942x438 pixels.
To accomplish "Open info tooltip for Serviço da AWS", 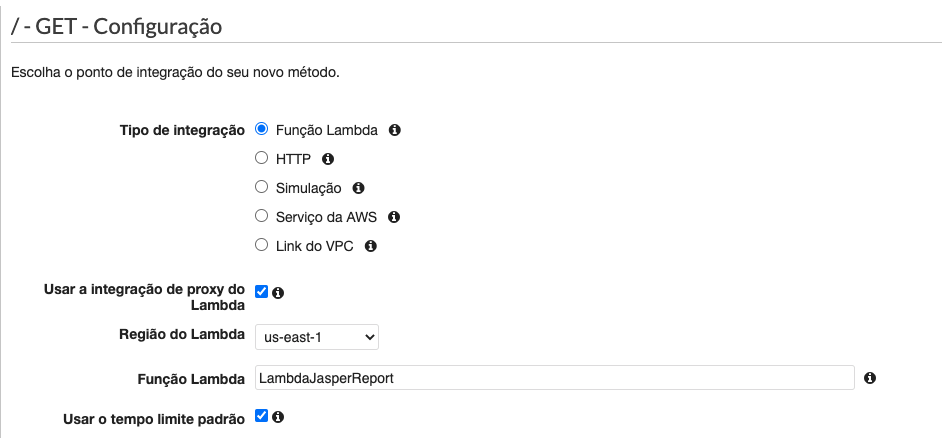I will pyautogui.click(x=394, y=217).
